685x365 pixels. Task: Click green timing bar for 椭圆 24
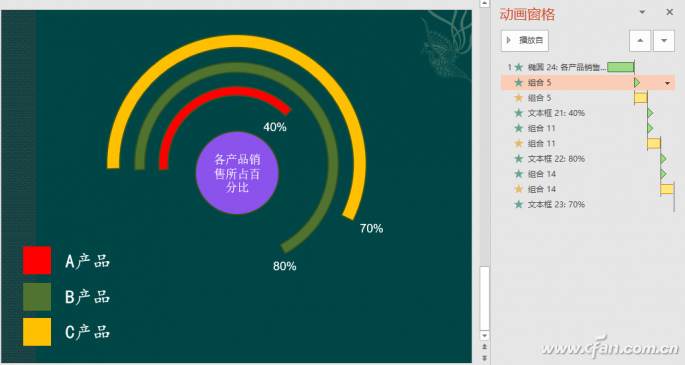pyautogui.click(x=620, y=67)
